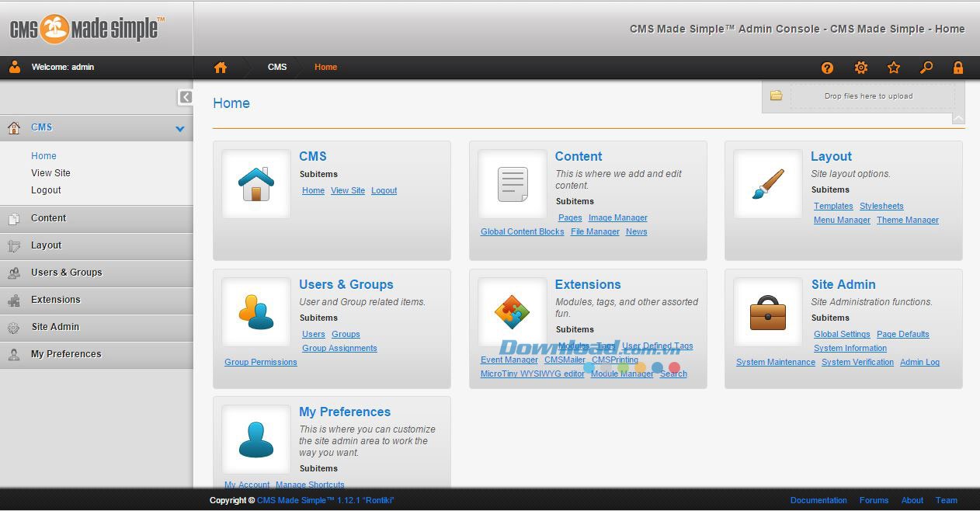Click the Global Settings link under Site Admin

842,334
